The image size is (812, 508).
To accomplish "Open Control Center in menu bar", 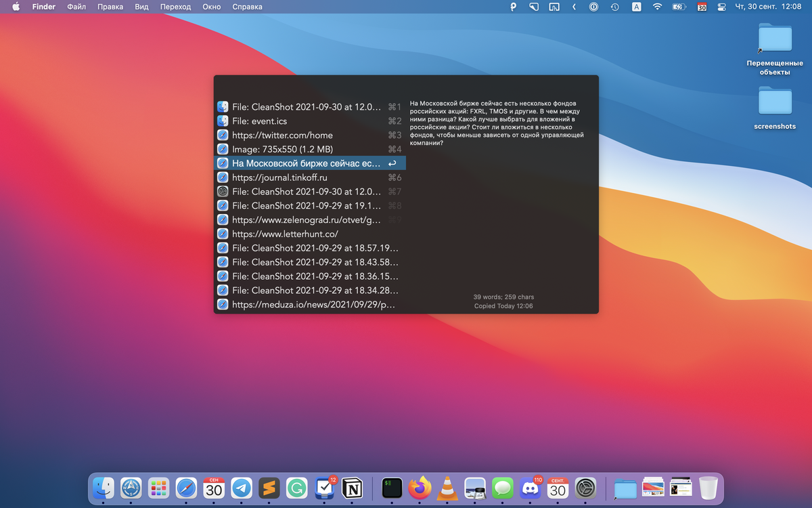I will (x=721, y=7).
